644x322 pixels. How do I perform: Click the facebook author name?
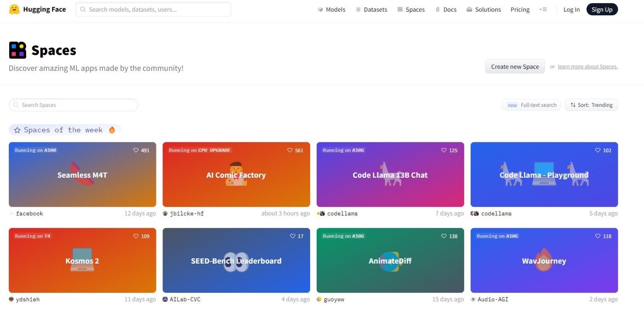coord(30,214)
